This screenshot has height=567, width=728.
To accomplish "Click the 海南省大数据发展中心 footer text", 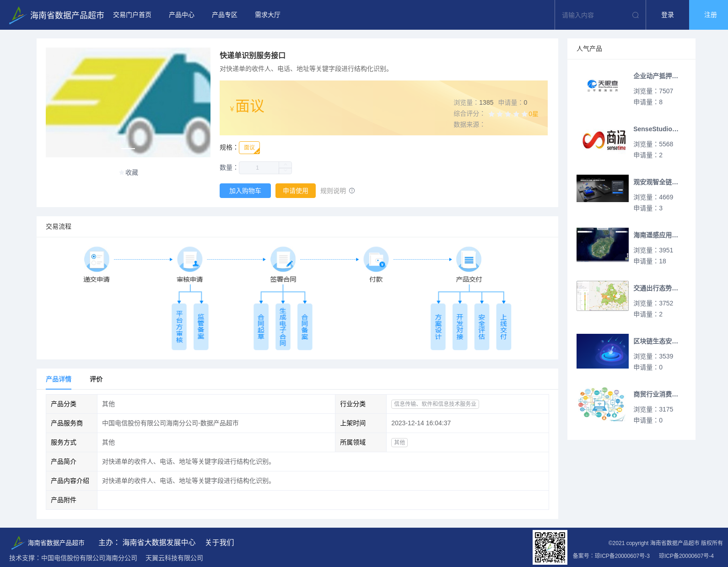I will pyautogui.click(x=159, y=542).
